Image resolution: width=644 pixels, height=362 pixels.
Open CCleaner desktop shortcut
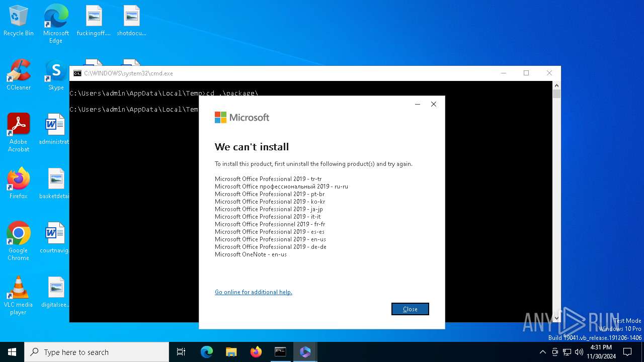(19, 75)
